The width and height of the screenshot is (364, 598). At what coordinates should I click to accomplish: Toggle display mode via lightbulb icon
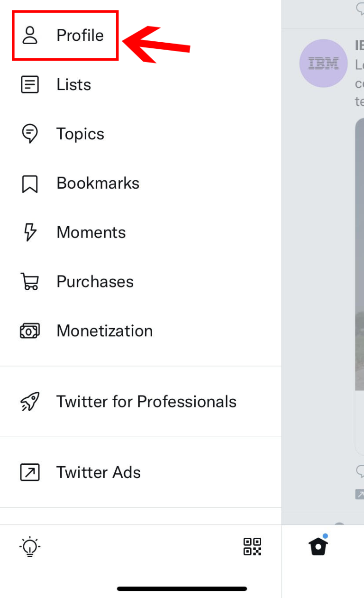click(x=30, y=547)
